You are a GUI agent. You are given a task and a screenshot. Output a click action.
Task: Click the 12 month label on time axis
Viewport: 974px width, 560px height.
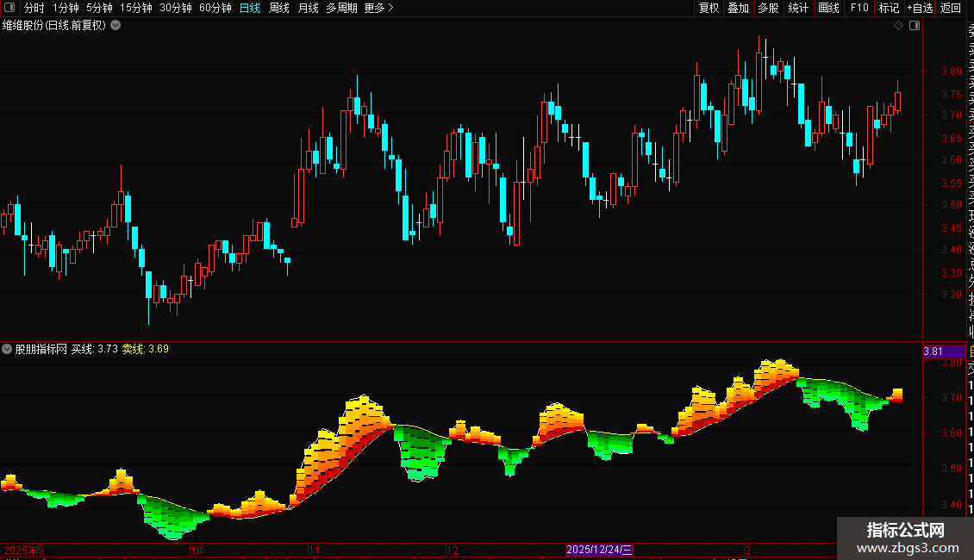coord(453,550)
